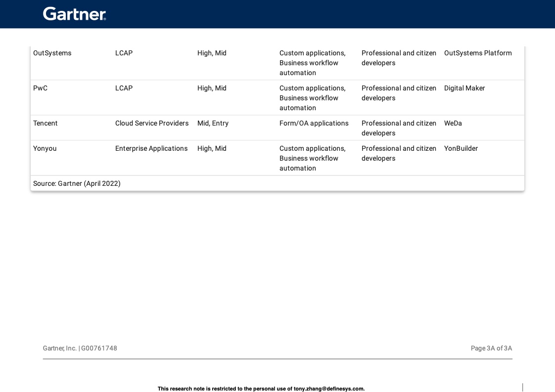
Task: Select Tencent in the vendor column
Action: (x=45, y=123)
